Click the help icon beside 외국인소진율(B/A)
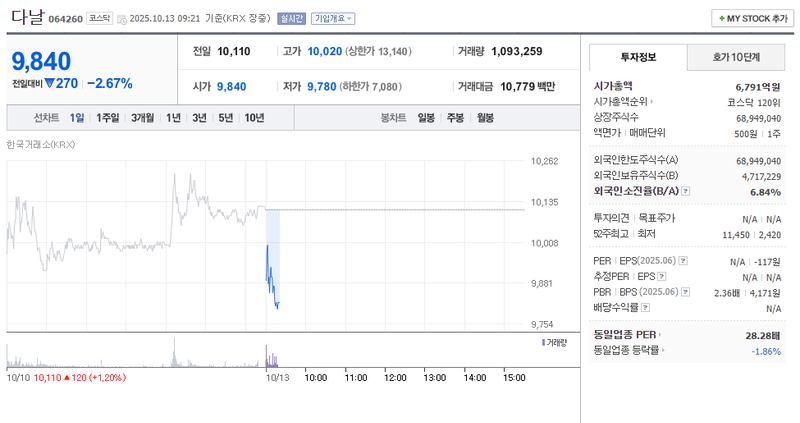The height and width of the screenshot is (423, 800). 686,190
